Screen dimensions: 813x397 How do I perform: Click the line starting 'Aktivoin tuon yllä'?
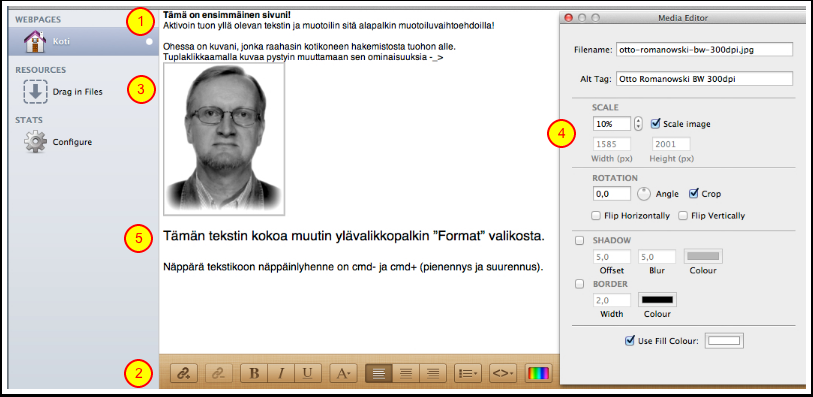328,25
